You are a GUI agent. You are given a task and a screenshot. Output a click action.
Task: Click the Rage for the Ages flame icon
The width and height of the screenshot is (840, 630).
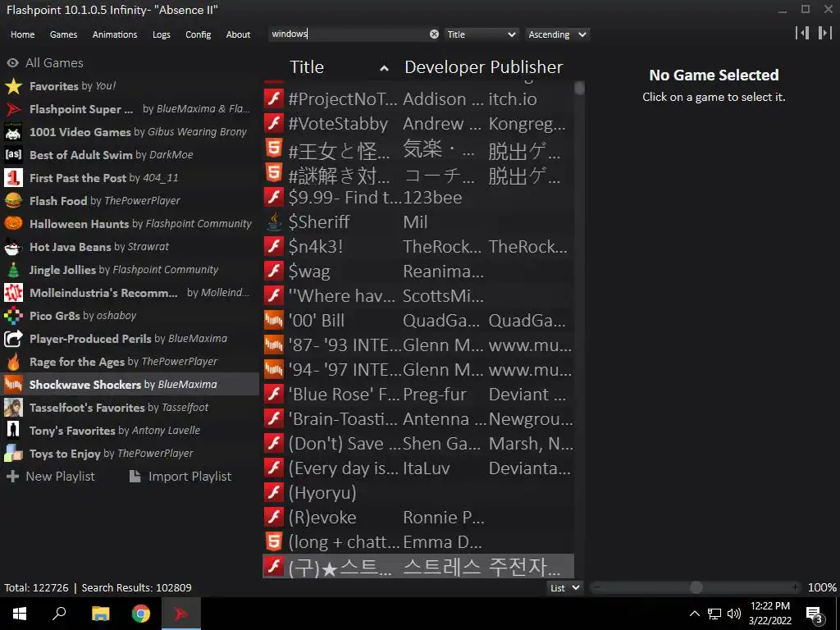(x=13, y=362)
